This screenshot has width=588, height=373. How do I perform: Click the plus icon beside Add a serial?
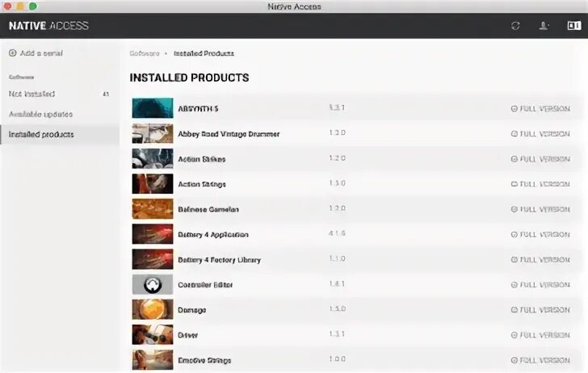point(12,52)
